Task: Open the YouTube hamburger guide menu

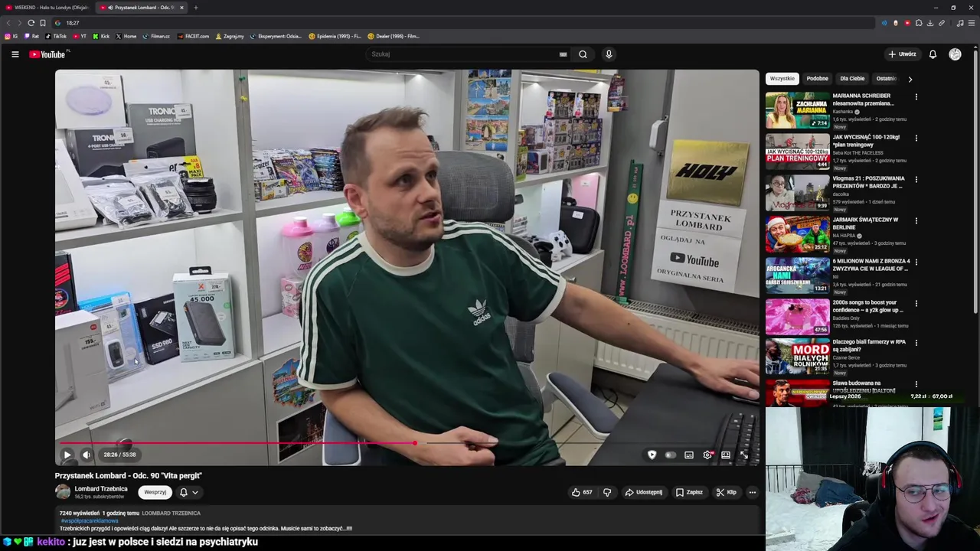Action: tap(15, 54)
